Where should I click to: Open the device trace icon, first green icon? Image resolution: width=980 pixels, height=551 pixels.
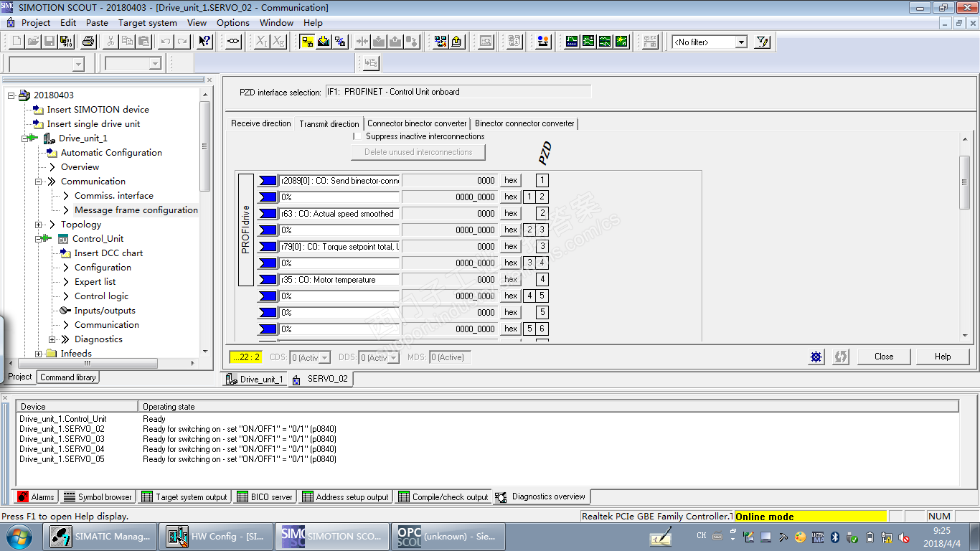pos(572,42)
